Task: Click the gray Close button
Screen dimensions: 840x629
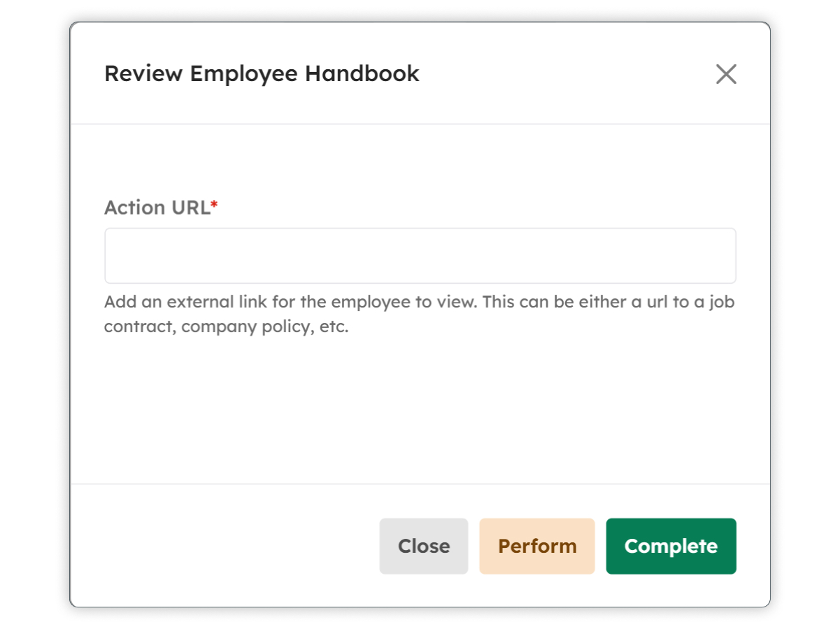Action: click(424, 546)
